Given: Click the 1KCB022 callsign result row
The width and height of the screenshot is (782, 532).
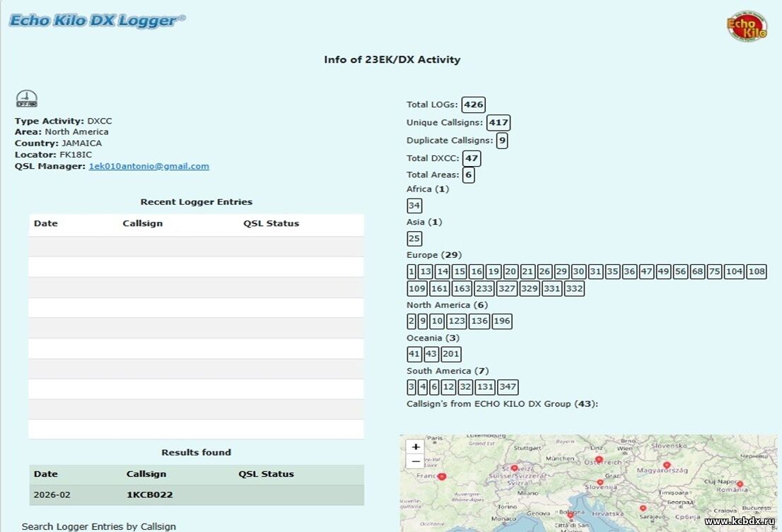Looking at the screenshot, I should (149, 495).
